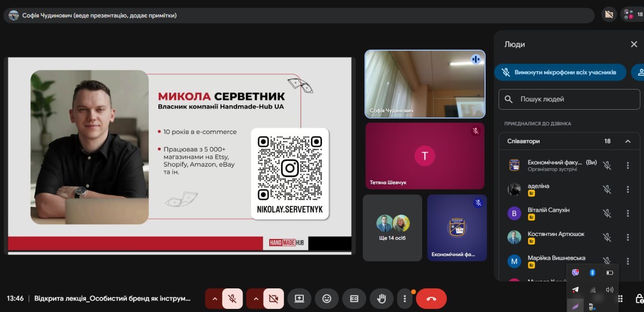
Task: Click muted mic icon for аделіна
Action: [x=607, y=189]
